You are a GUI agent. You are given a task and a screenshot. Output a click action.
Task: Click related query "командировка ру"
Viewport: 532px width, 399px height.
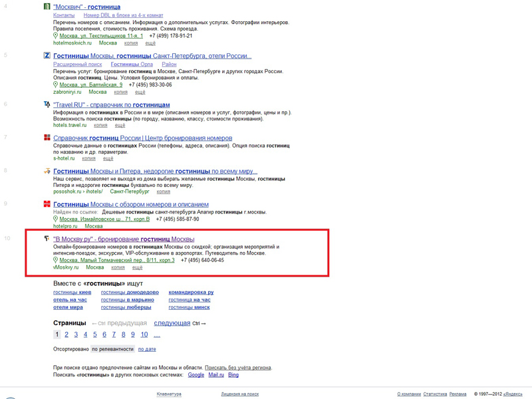point(191,292)
